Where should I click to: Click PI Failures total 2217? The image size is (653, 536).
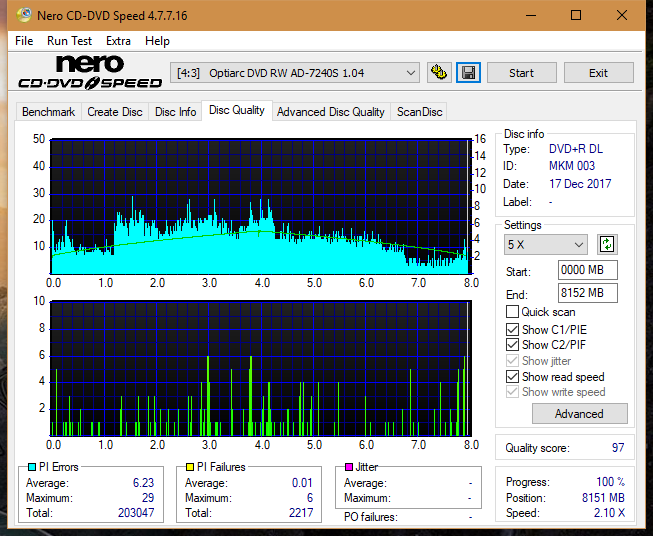301,513
